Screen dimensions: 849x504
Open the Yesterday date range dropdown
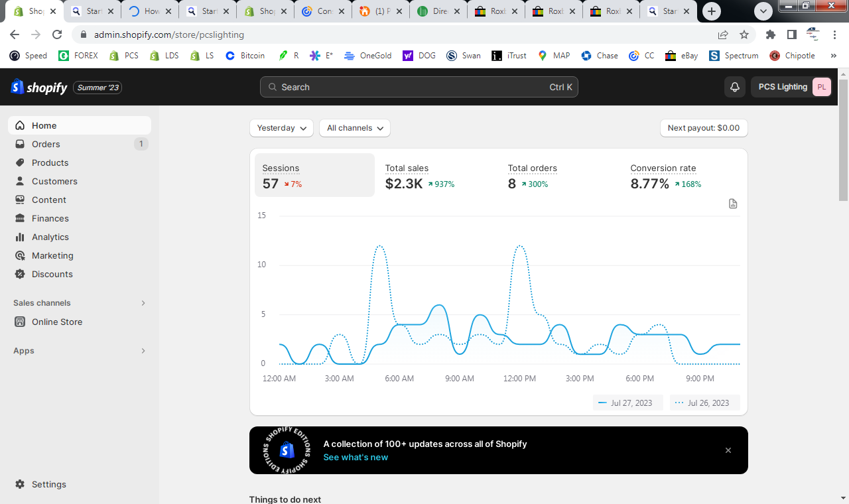[281, 128]
